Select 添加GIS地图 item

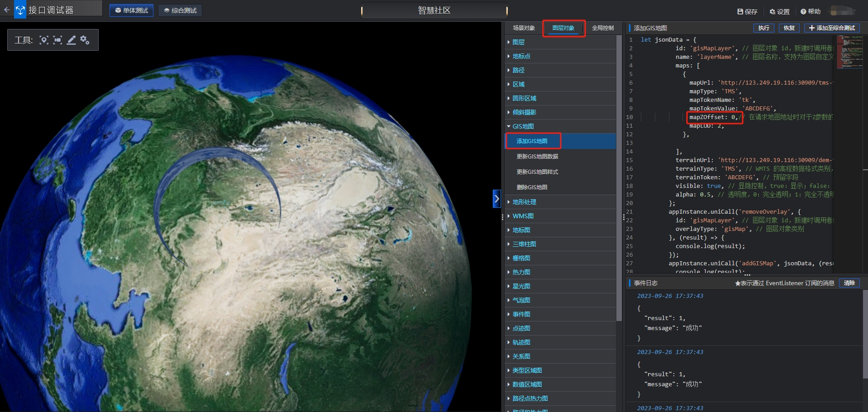pyautogui.click(x=560, y=141)
